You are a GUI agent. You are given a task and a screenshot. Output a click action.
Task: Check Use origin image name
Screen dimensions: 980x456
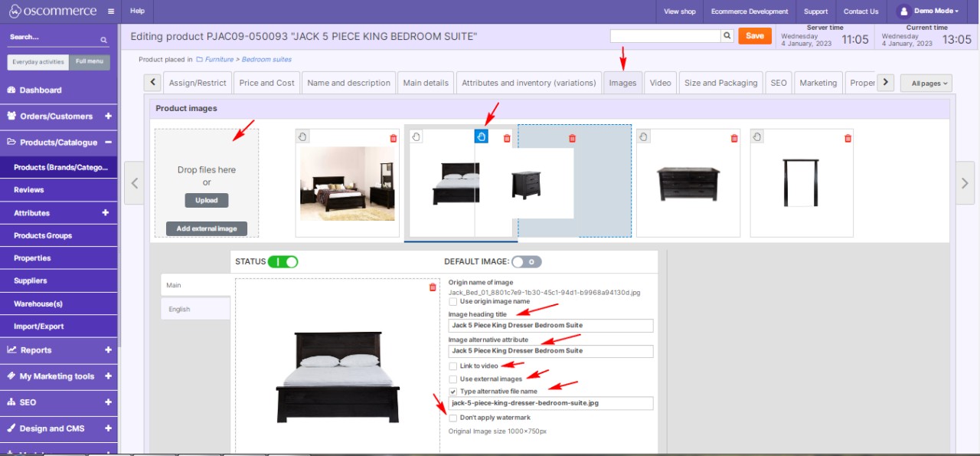[x=453, y=301]
